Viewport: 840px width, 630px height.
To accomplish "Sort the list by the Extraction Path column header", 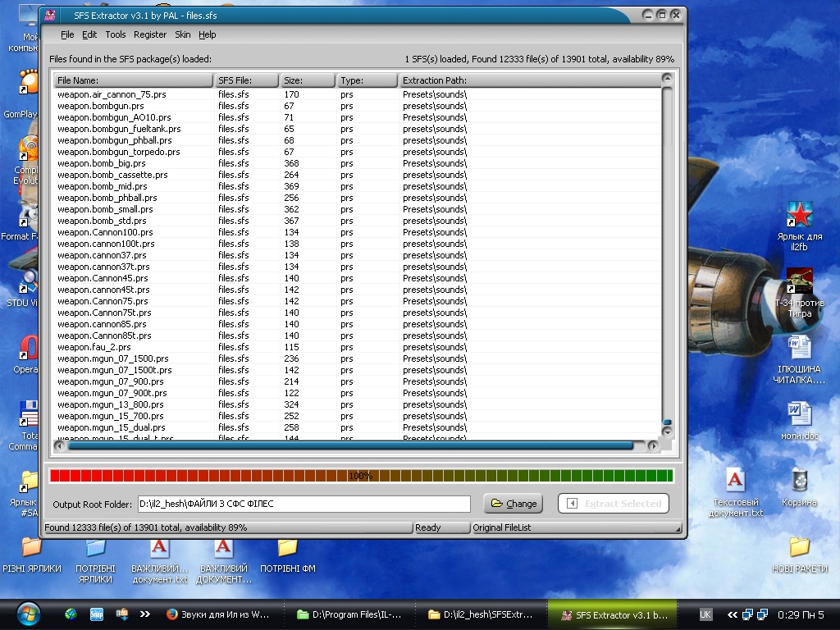I will pos(531,80).
